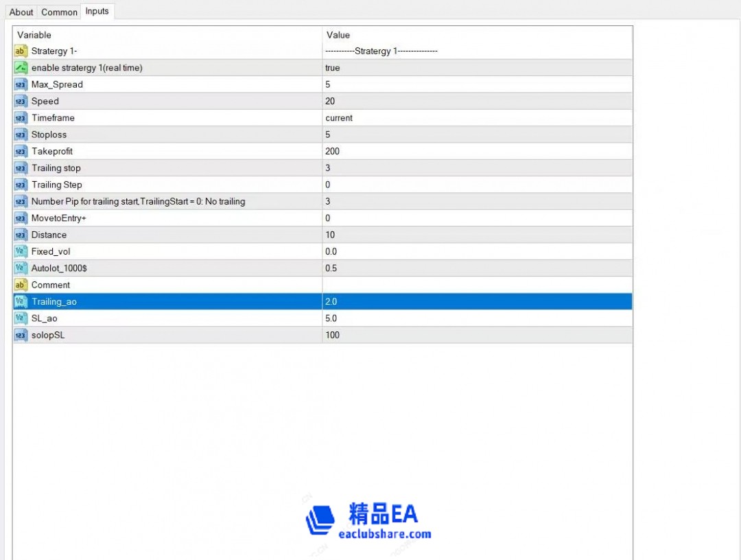Toggle the true value of enable stratergy 1

[x=333, y=68]
